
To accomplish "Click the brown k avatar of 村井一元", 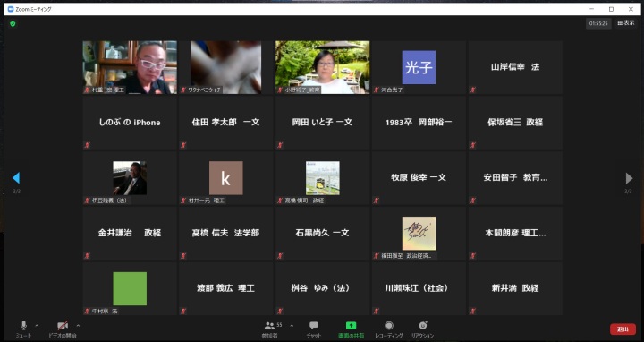I will [x=226, y=178].
